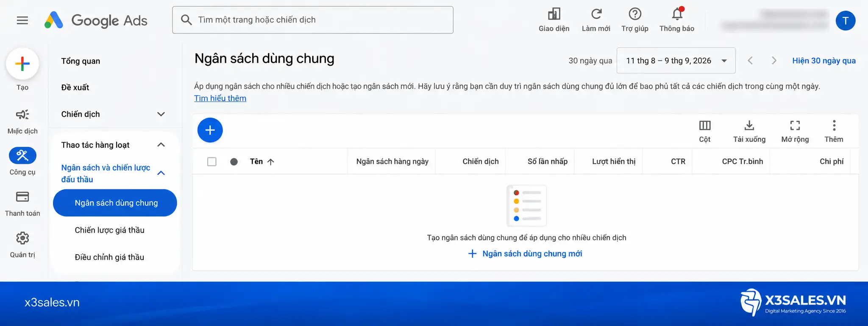Collapse the Thao tác hàng loạt section
The image size is (868, 326).
pyautogui.click(x=161, y=145)
